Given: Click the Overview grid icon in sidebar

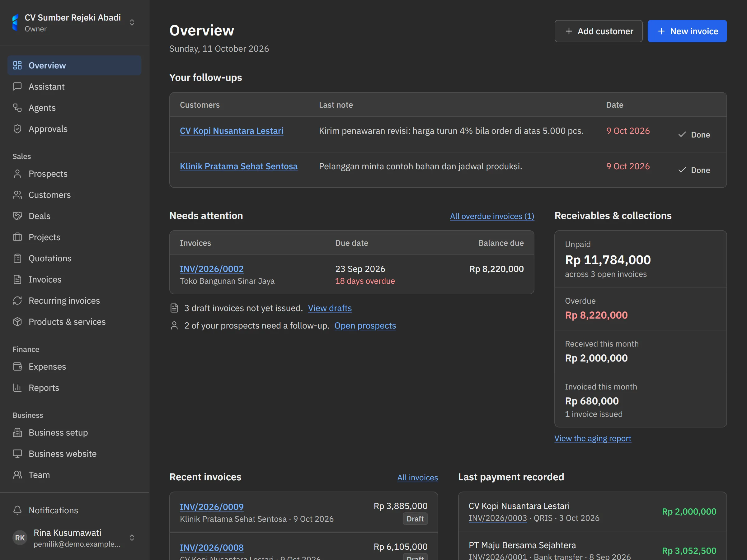Looking at the screenshot, I should 17,65.
